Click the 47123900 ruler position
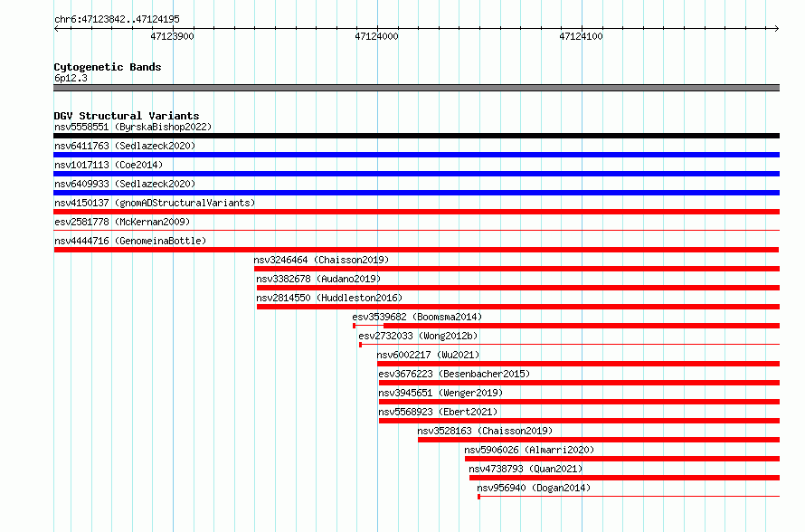The width and height of the screenshot is (805, 532). click(173, 36)
